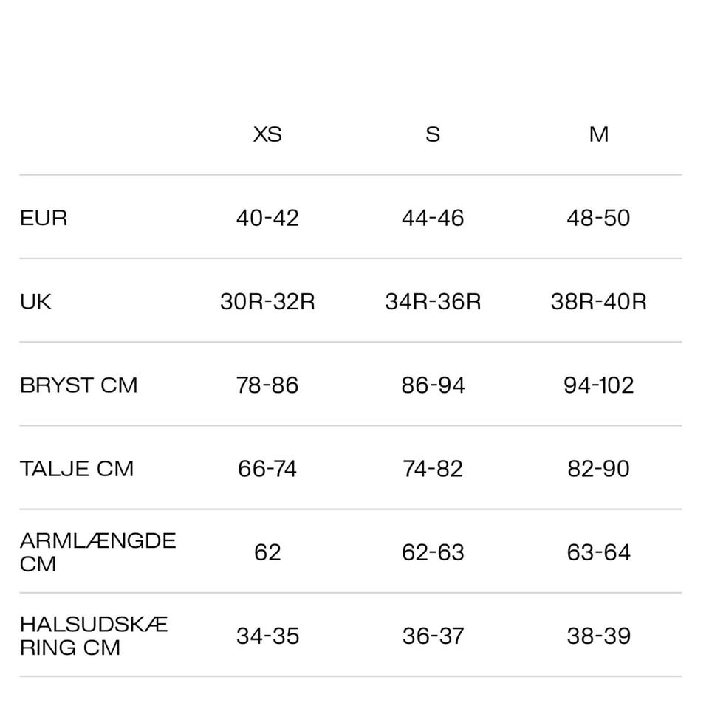Click the HALSUDSKÆRING CM row label

coord(94,636)
